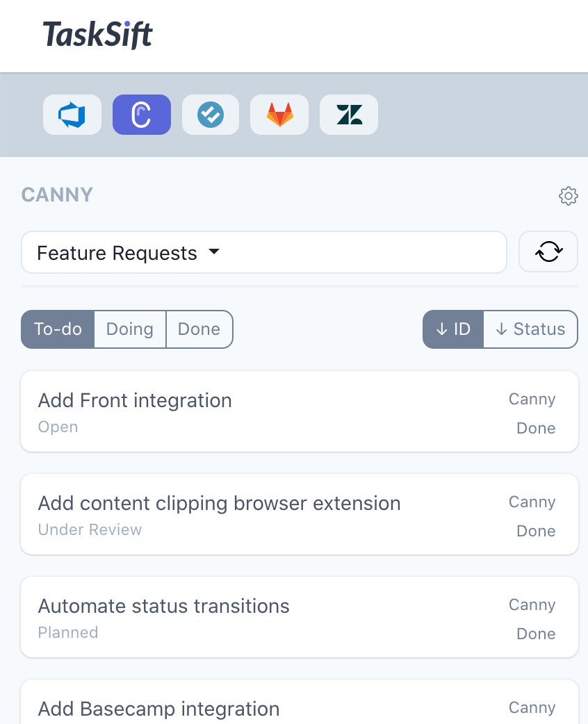Open the Add Front integration card

pos(300,411)
